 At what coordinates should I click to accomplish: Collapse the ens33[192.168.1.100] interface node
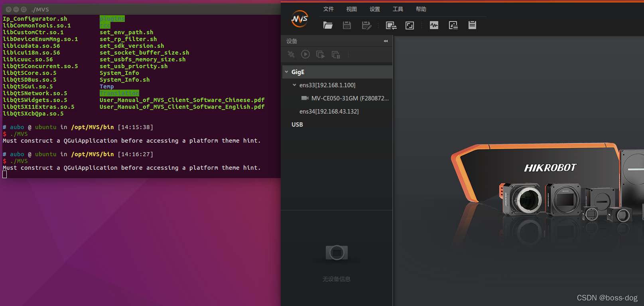[x=294, y=85]
